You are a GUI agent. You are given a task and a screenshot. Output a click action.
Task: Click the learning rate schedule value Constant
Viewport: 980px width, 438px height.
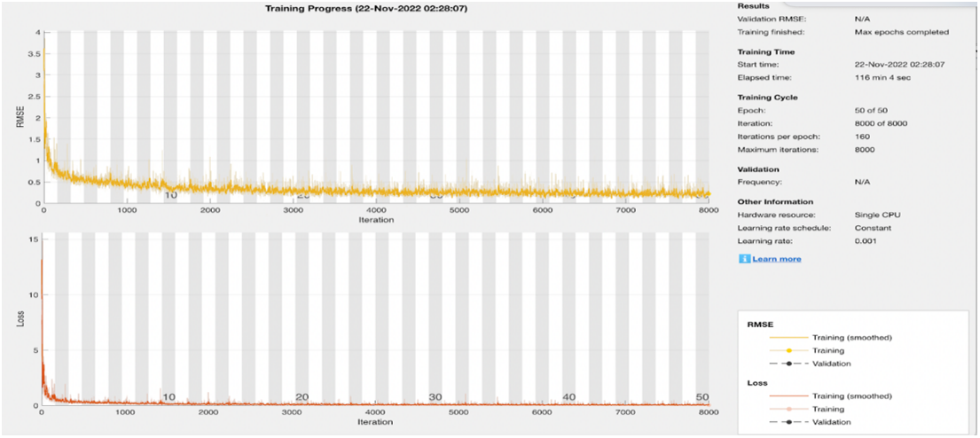pos(871,228)
